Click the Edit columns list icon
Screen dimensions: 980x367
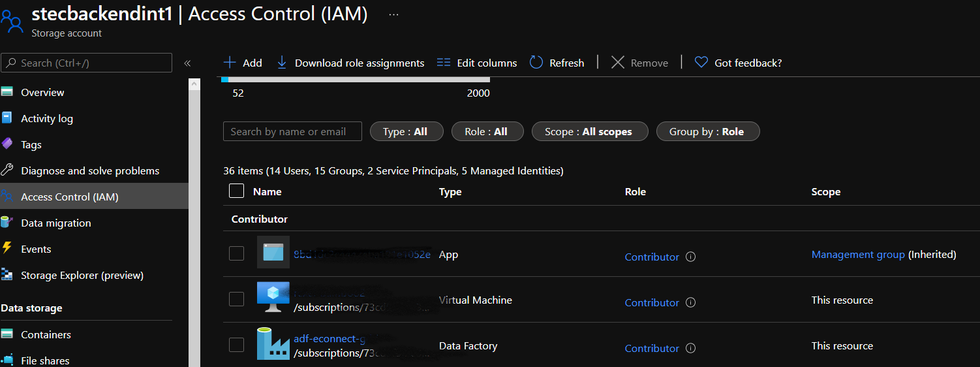tap(444, 63)
